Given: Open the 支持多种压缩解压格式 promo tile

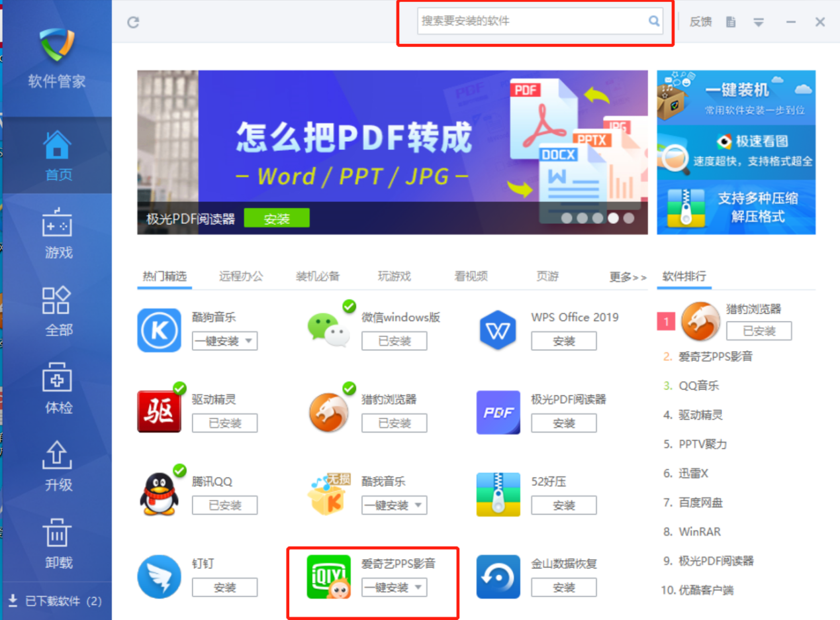Looking at the screenshot, I should [x=736, y=207].
